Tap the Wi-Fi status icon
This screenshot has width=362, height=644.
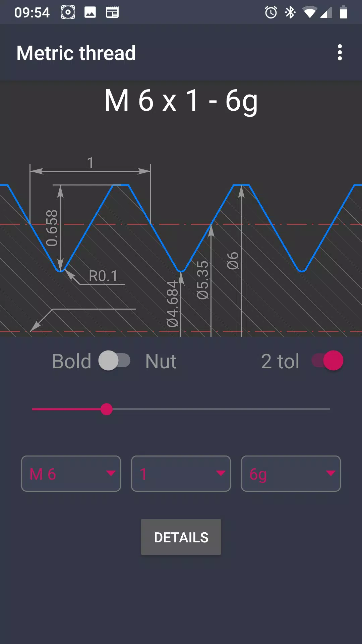tap(309, 13)
